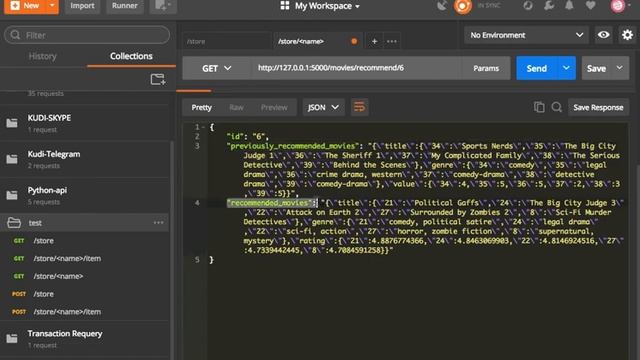Open notifications bell icon
Screen dimensions: 640x360
click(x=569, y=6)
